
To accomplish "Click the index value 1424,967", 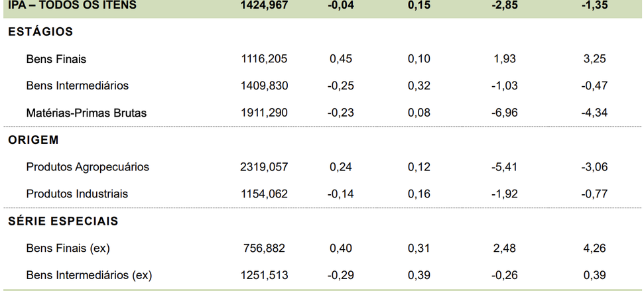I will point(264,5).
